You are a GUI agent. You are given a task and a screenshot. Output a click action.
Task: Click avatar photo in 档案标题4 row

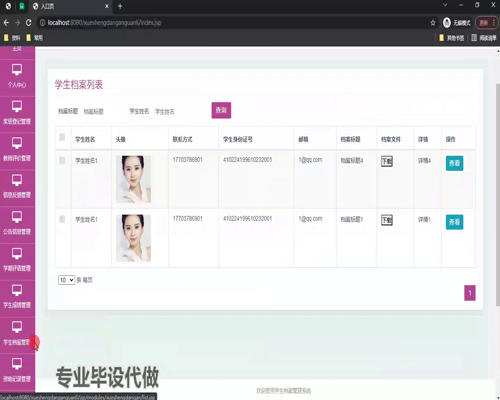click(x=133, y=179)
